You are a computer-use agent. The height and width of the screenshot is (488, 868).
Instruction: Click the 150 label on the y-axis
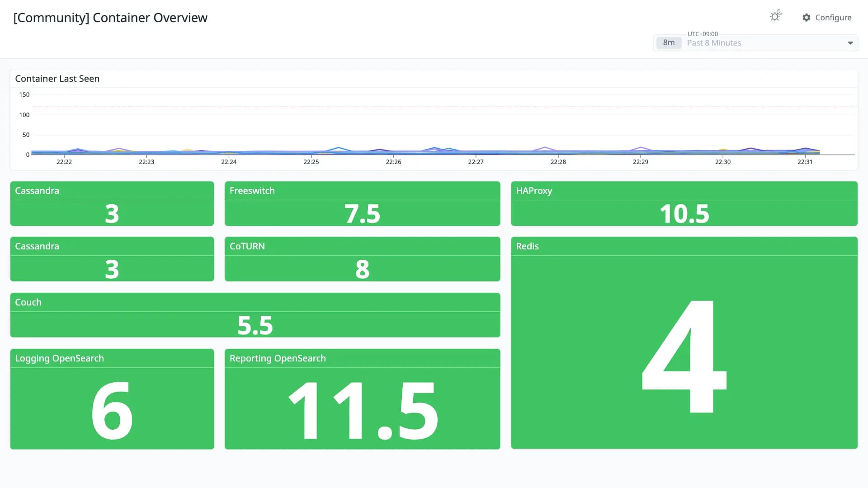coord(24,94)
